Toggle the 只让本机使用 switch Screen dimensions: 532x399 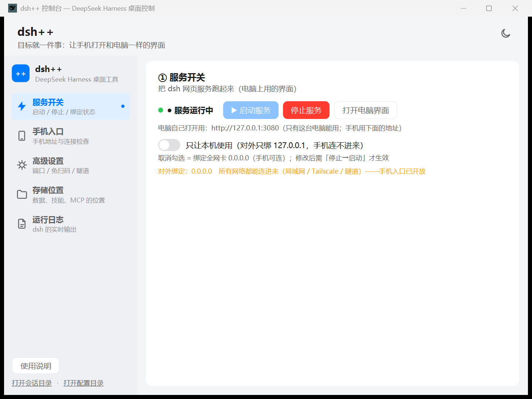pyautogui.click(x=169, y=145)
